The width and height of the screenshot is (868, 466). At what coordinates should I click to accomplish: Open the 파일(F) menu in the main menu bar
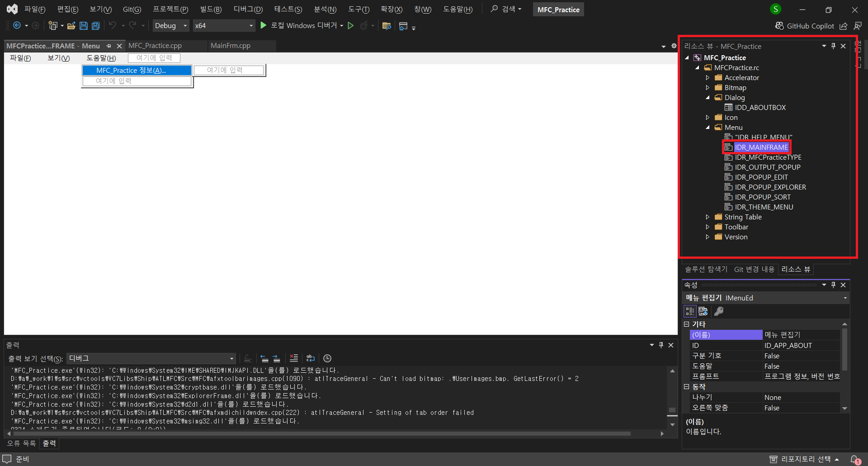(x=35, y=10)
